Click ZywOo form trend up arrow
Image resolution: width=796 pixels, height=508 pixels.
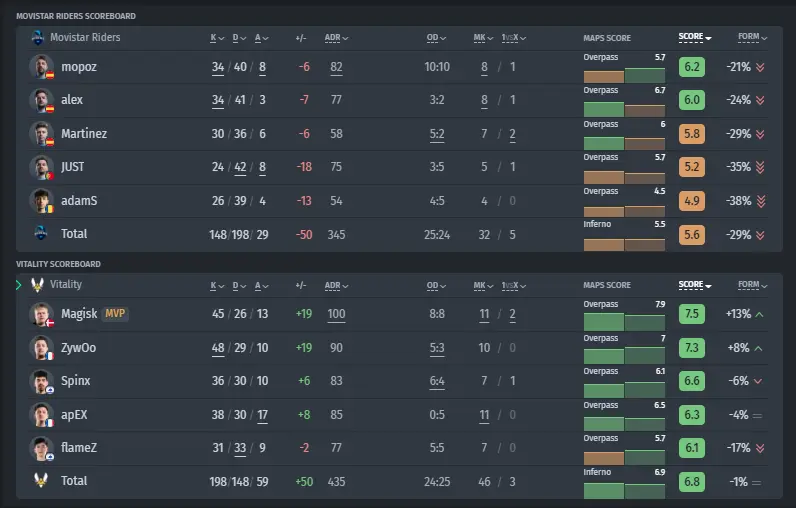point(758,348)
